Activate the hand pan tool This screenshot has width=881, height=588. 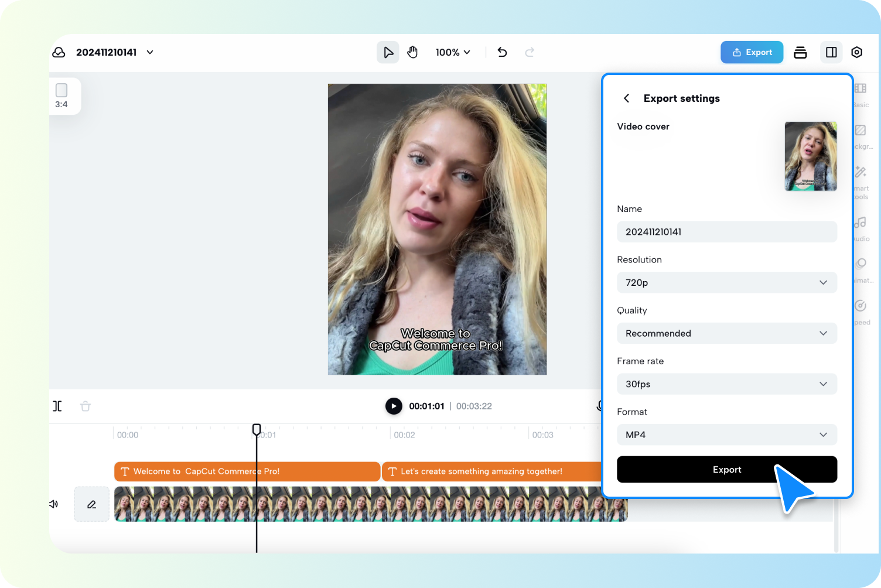(x=412, y=52)
